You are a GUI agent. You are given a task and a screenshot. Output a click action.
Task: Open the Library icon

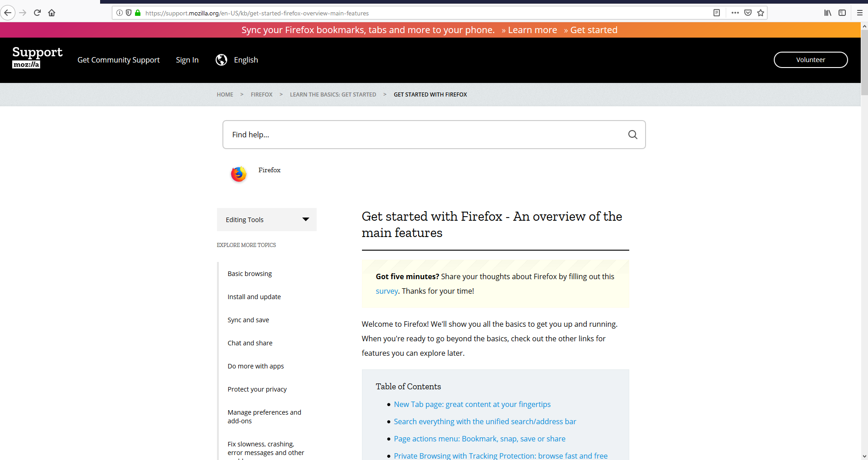coord(828,13)
